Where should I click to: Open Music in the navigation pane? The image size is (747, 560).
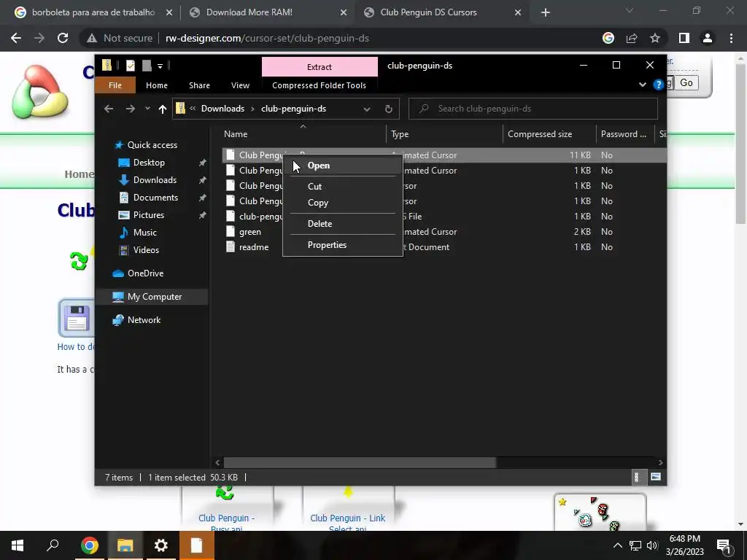tap(145, 233)
